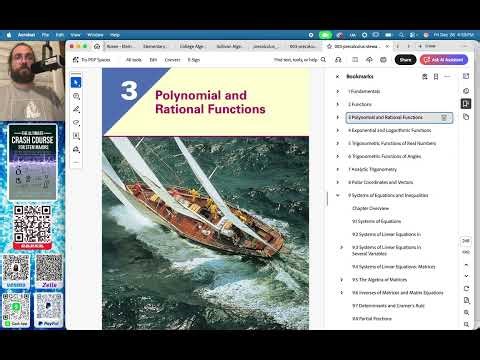Click the Find text, tools, or help field

[295, 60]
